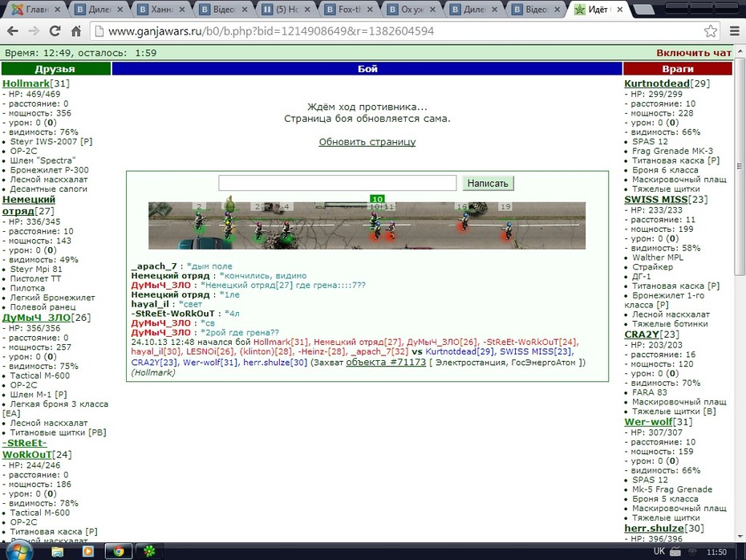Click the UK language indicator
This screenshot has height=560, width=746.
tap(659, 551)
